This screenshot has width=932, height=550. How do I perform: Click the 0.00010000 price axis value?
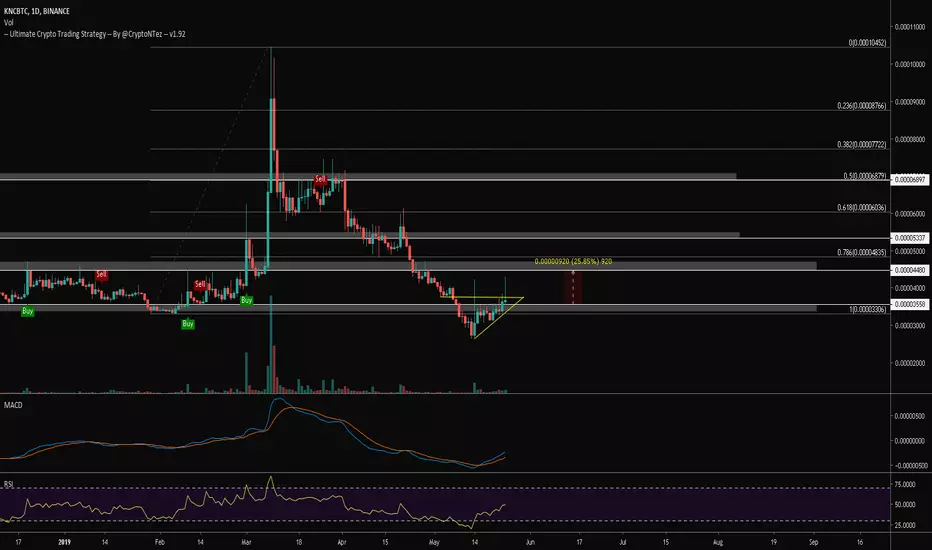910,64
